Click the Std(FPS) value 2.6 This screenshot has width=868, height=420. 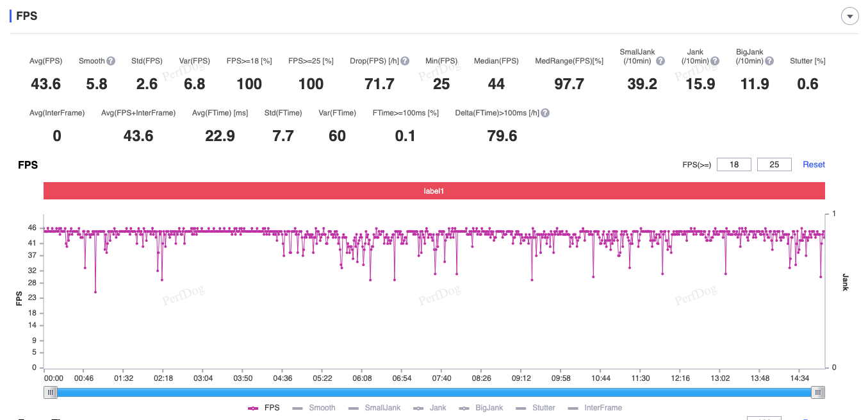147,84
